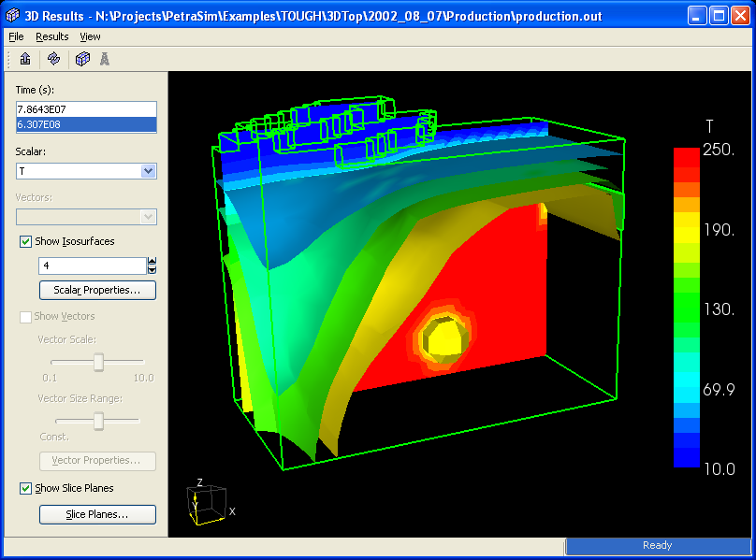The width and height of the screenshot is (756, 560).
Task: Select time step 7.8643E07
Action: (86, 109)
